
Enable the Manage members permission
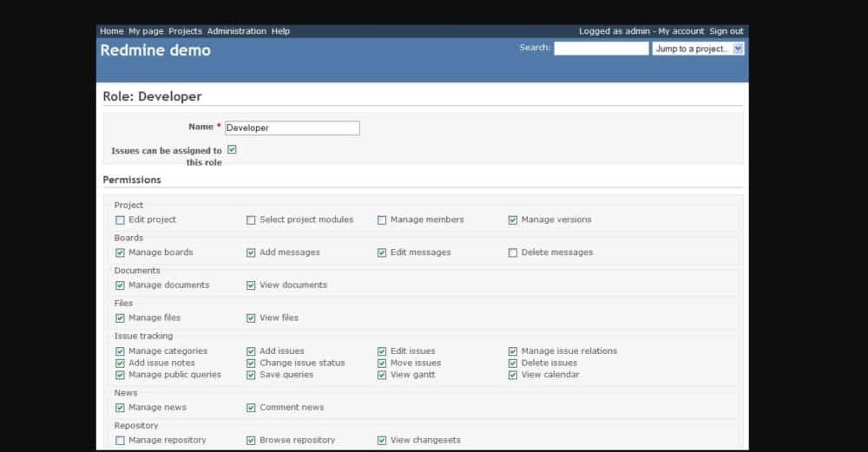point(382,220)
